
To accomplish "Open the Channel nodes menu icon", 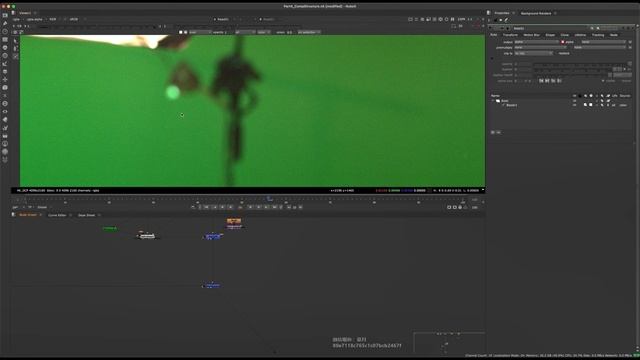I will coord(5,40).
